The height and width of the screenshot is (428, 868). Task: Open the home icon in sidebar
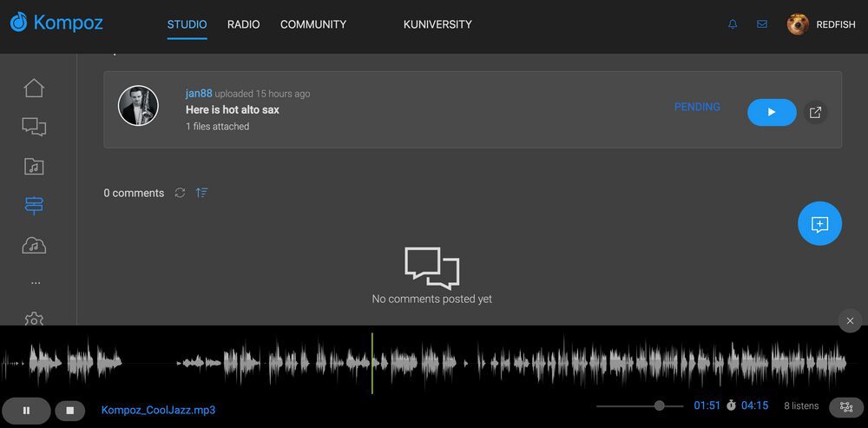coord(34,88)
